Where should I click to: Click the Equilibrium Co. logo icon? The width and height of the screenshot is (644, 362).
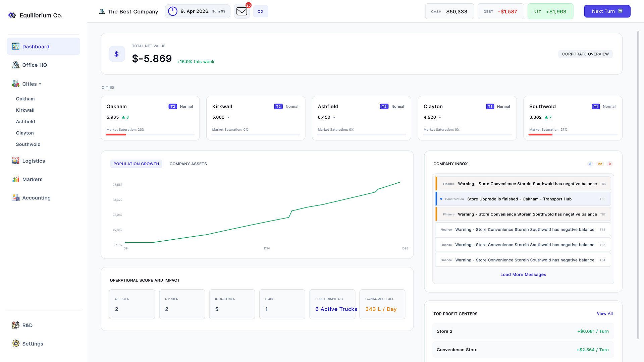click(12, 15)
